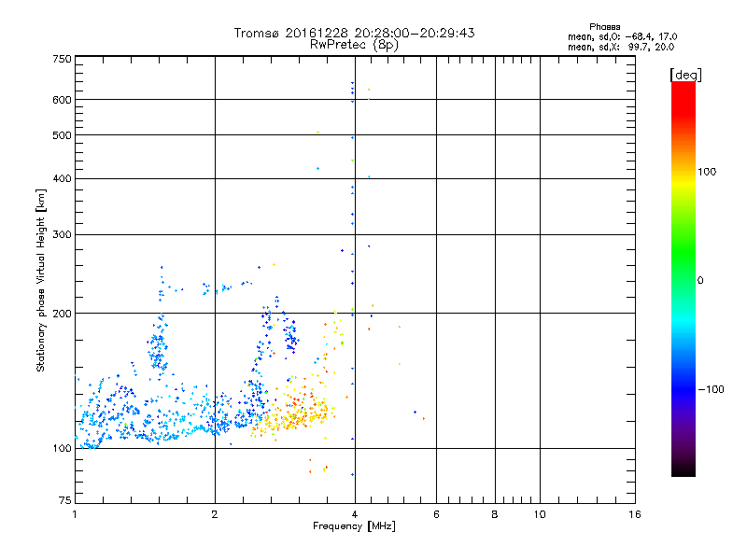The width and height of the screenshot is (747, 560).
Task: Click the x-axis tick label '4'
Action: click(x=355, y=514)
